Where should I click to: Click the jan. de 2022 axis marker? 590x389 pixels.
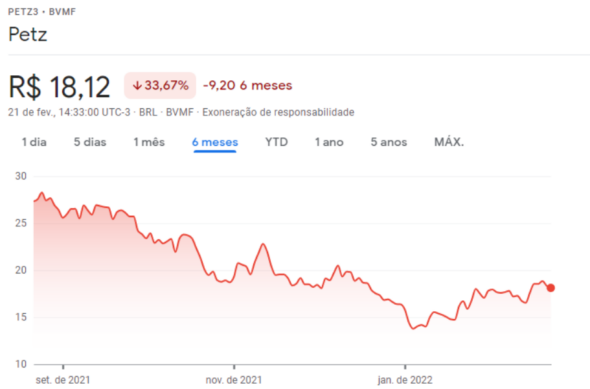click(405, 380)
